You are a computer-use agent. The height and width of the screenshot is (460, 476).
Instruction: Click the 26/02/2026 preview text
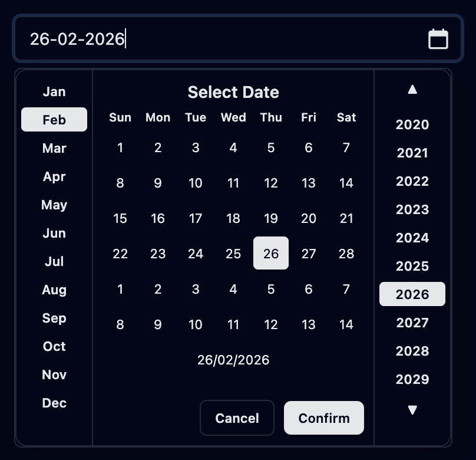pos(233,360)
